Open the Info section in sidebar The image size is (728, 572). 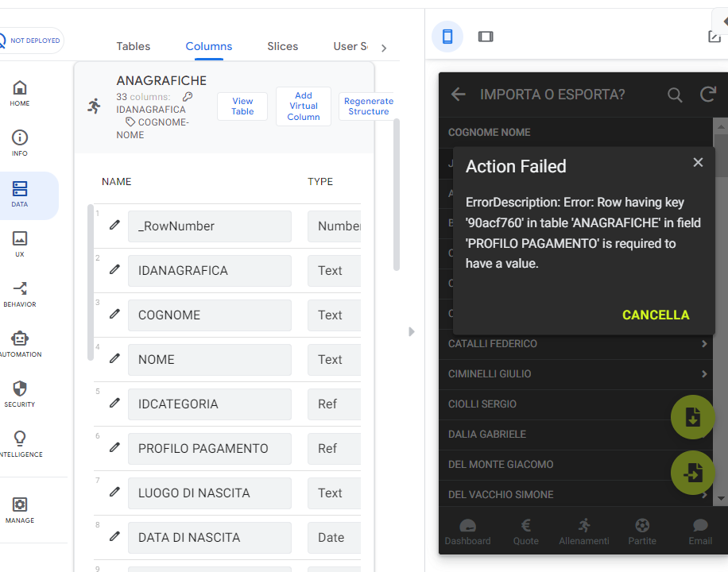coord(20,143)
